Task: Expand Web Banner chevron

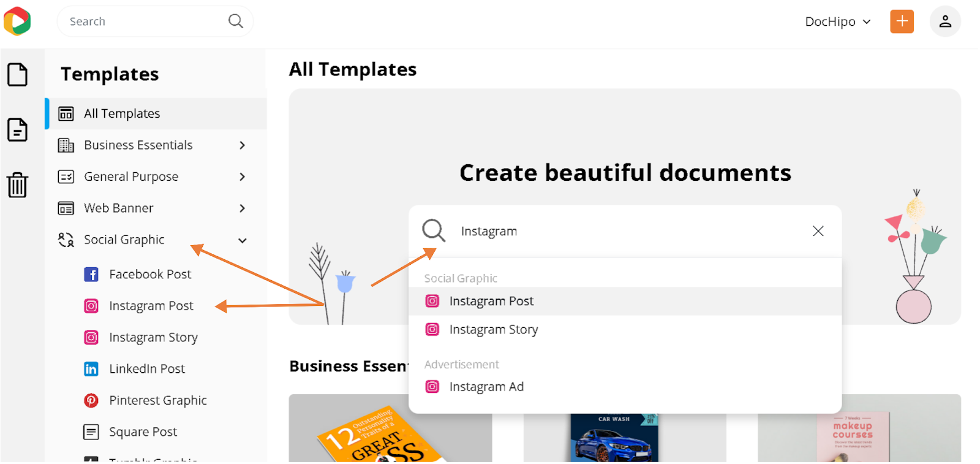Action: tap(243, 208)
